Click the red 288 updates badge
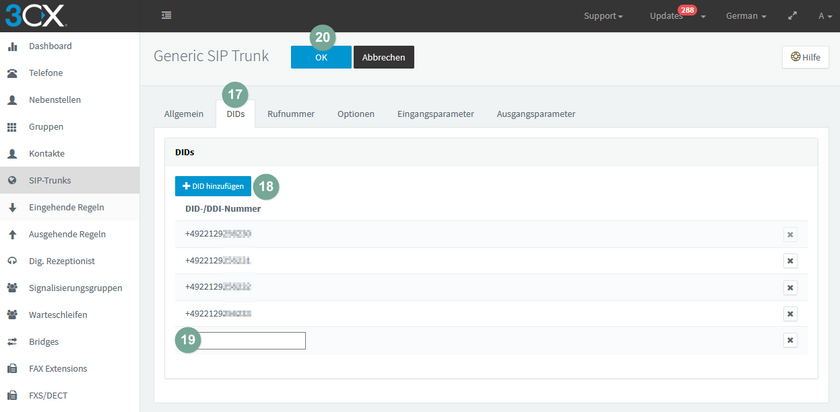 687,10
